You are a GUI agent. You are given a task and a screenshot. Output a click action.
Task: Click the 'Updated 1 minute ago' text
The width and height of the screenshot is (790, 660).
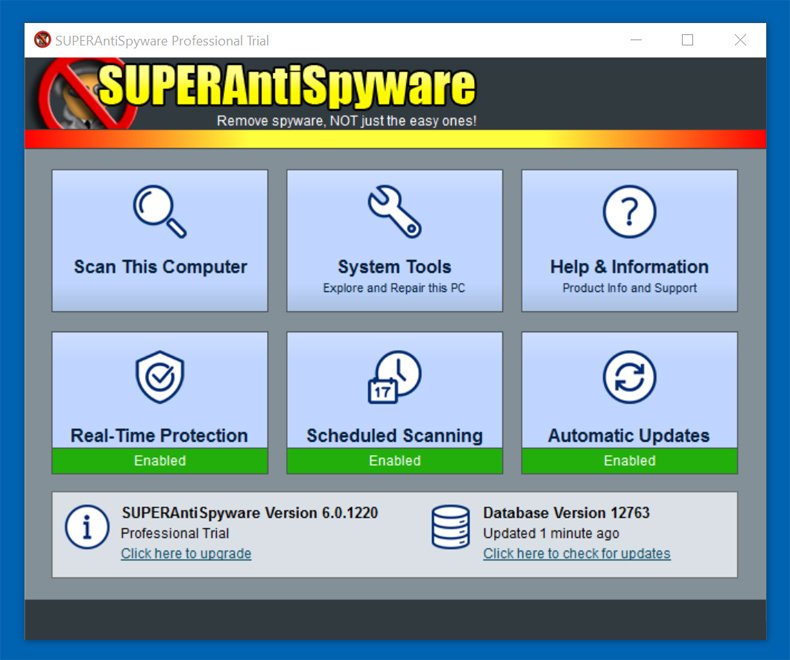pos(551,533)
